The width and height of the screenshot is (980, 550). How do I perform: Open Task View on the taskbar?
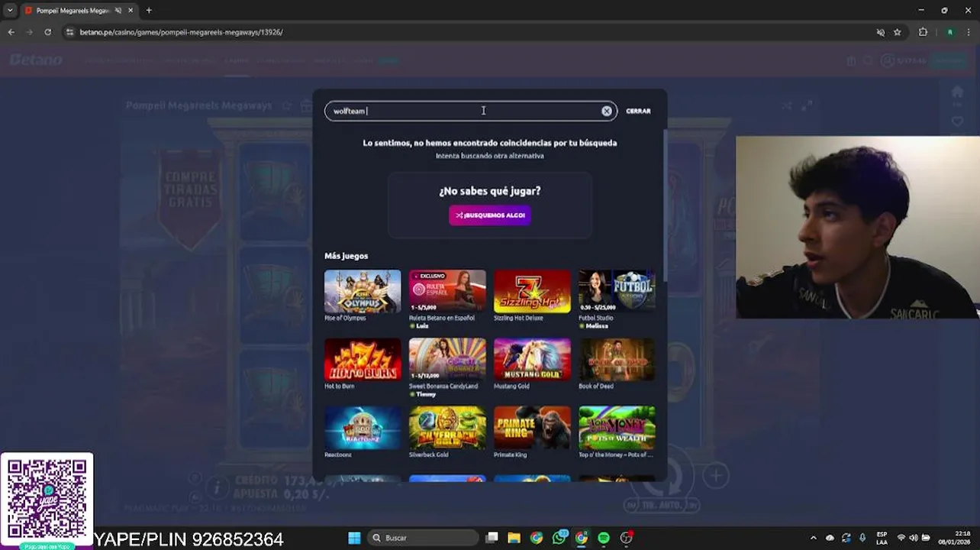point(492,538)
